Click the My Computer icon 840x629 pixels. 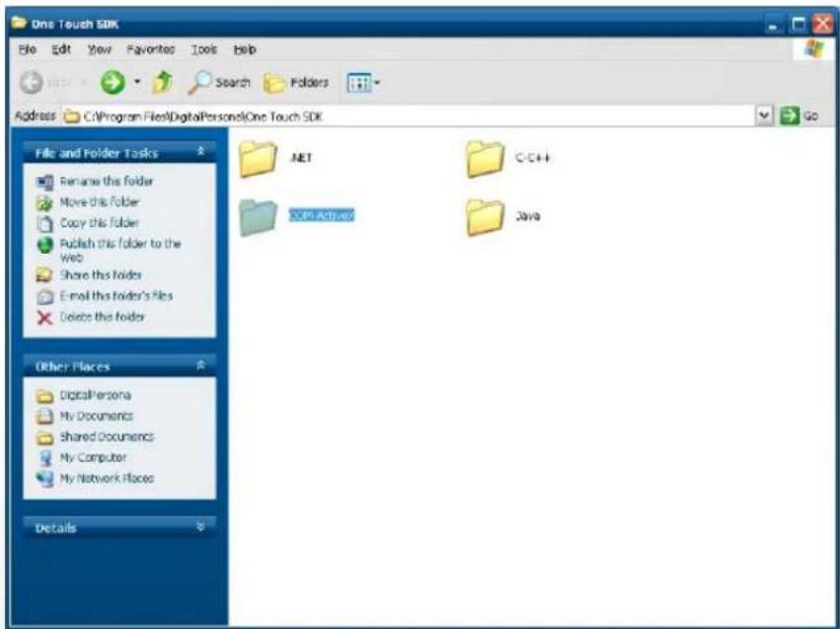click(45, 458)
